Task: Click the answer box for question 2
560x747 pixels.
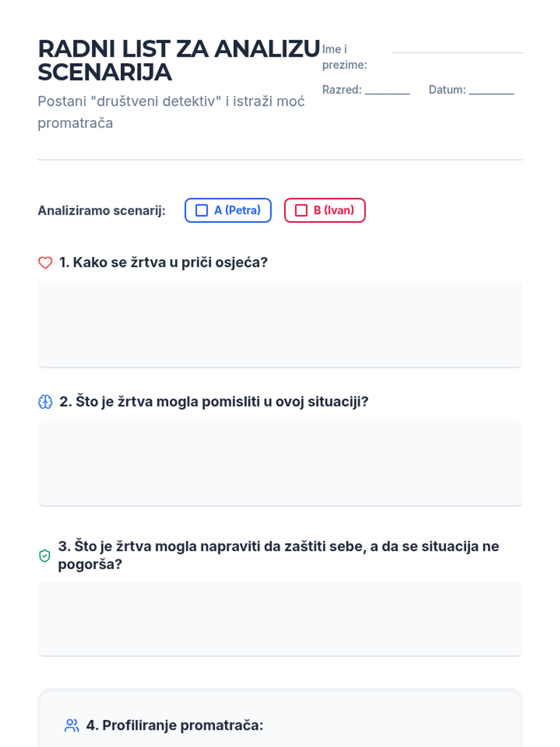Action: 280,463
